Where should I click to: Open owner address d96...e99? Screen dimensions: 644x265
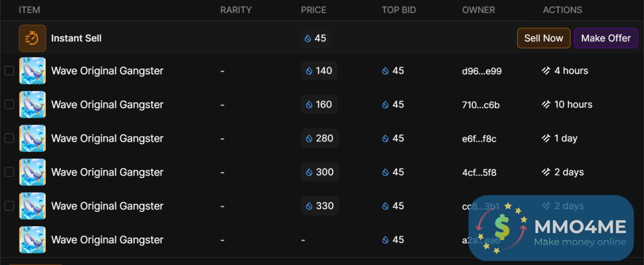[481, 71]
